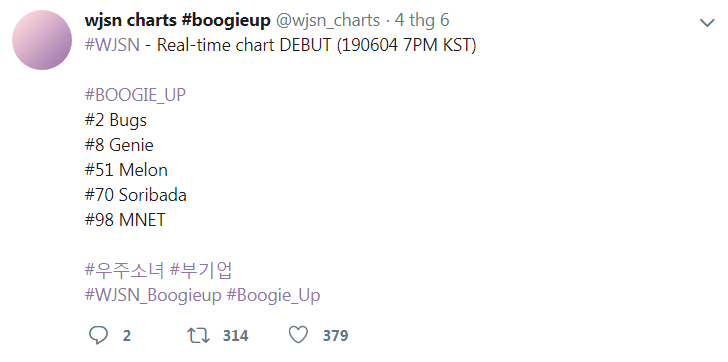Open the #부기업 hashtag
This screenshot has height=362, width=728.
[x=201, y=271]
